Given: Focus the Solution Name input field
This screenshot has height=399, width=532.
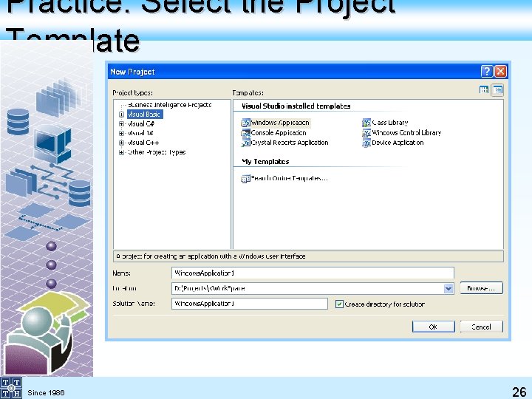Looking at the screenshot, I should (250, 304).
